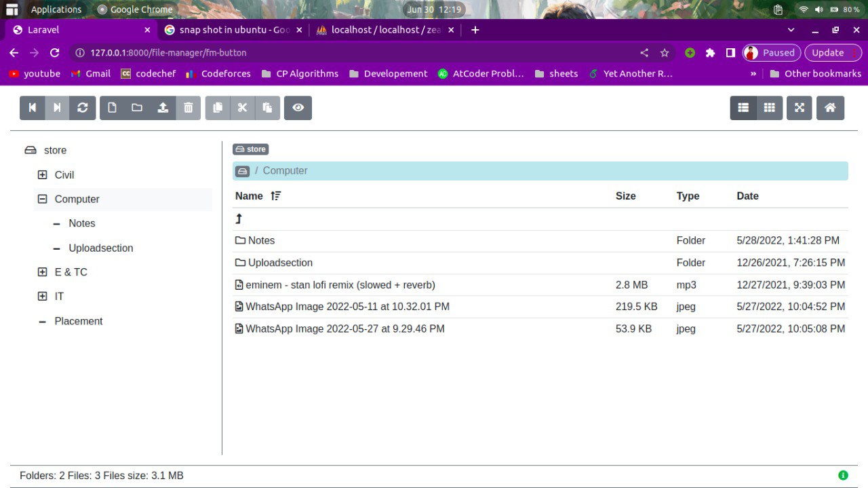Open the Trash delete icon
The height and width of the screenshot is (488, 868).
(x=189, y=107)
